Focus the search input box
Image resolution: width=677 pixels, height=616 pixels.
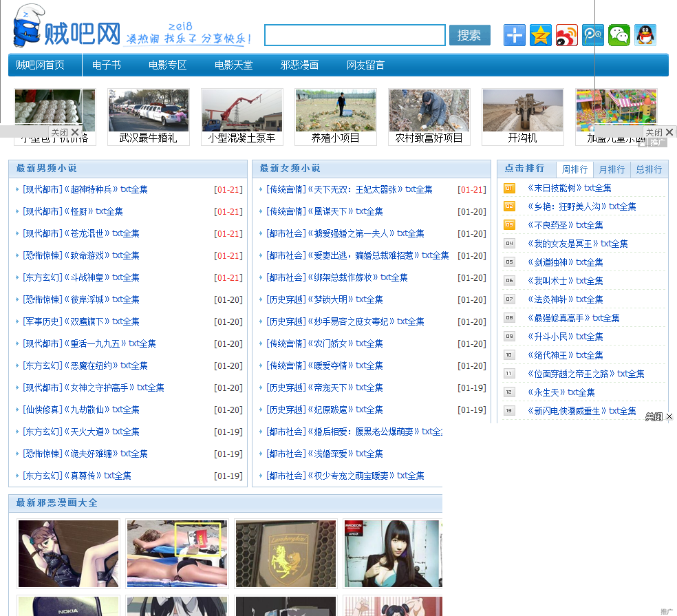[x=355, y=35]
